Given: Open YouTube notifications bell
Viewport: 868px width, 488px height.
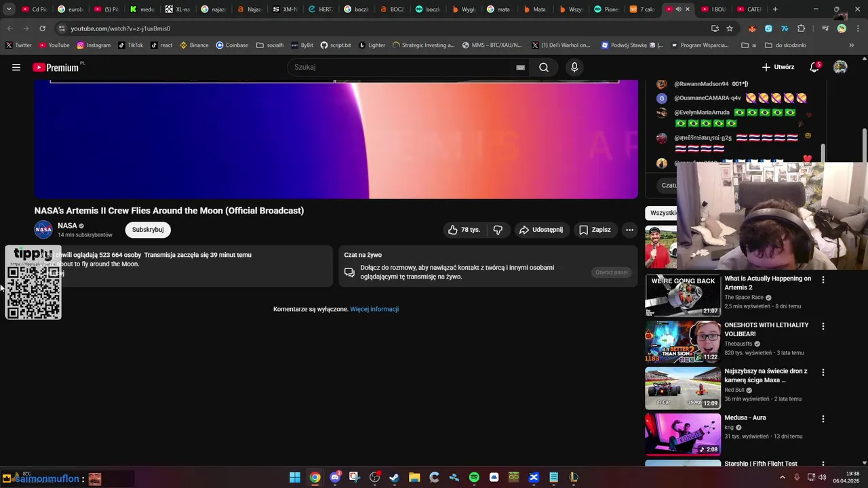Looking at the screenshot, I should click(814, 67).
